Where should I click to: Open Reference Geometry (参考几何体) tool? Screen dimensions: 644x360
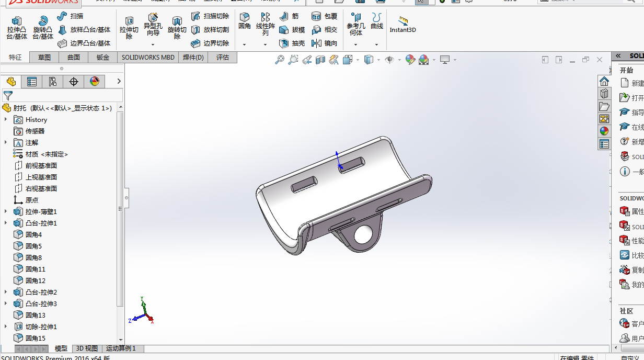(x=356, y=24)
